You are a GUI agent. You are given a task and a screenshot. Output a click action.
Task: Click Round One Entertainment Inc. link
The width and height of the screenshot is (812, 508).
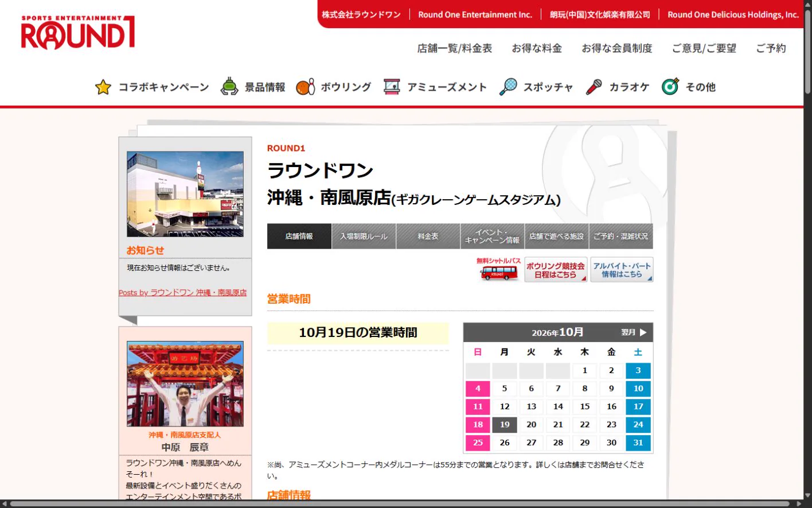coord(475,14)
